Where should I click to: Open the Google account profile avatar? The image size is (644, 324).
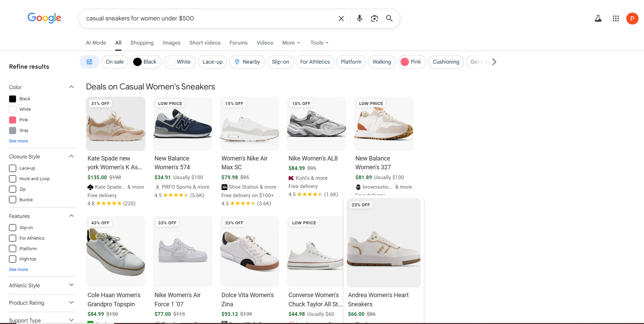(632, 18)
